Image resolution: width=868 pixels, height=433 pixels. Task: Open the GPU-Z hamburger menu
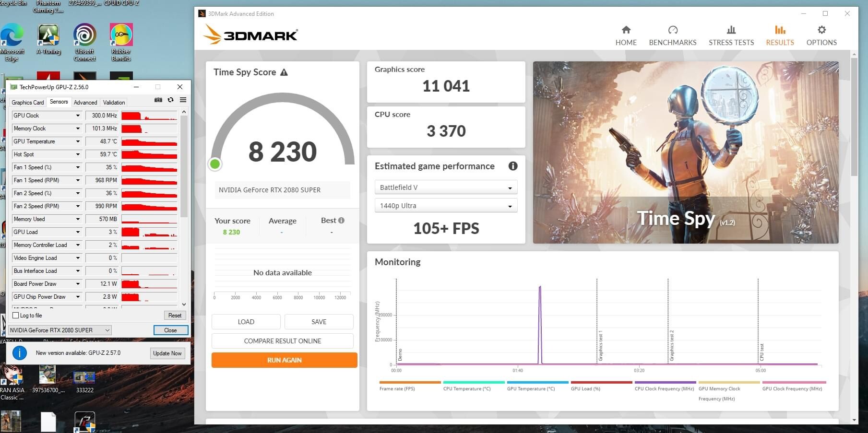point(183,100)
